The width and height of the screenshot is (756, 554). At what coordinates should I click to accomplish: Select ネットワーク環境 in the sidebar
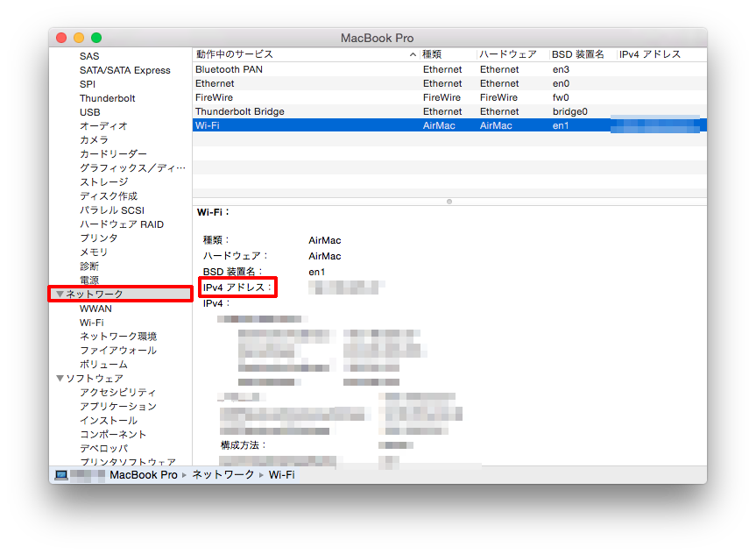118,337
